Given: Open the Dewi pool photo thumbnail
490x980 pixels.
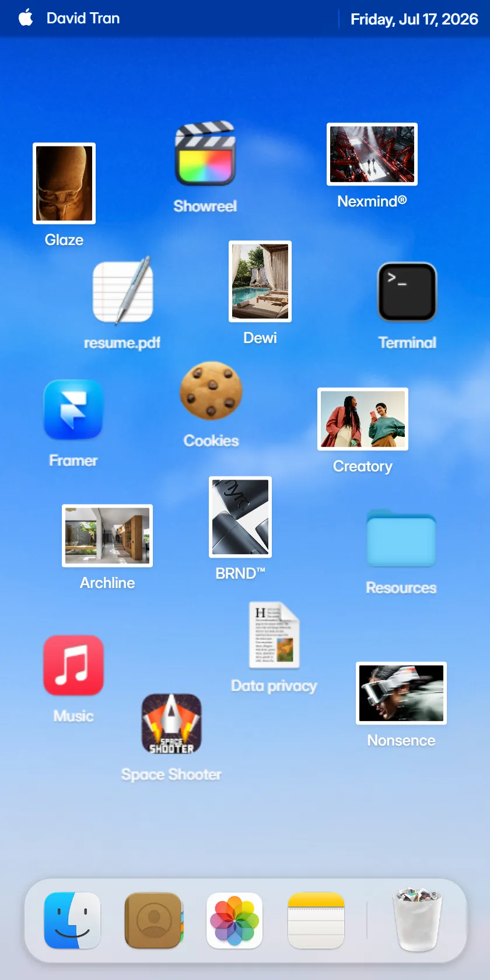Looking at the screenshot, I should tap(260, 281).
